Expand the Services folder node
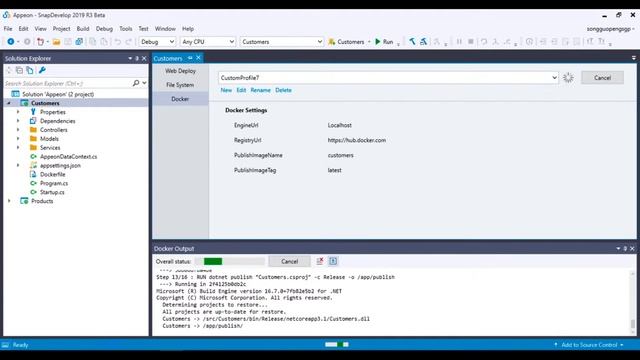This screenshot has width=640, height=360. (x=18, y=147)
